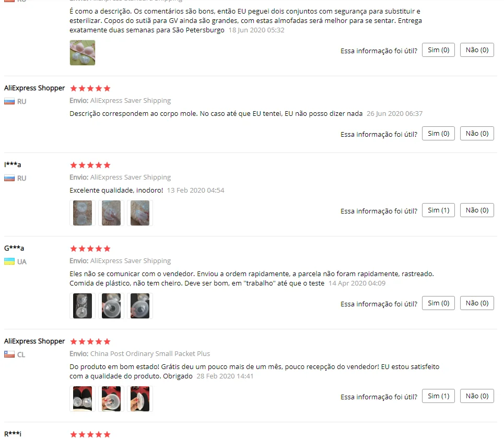Image resolution: width=504 pixels, height=439 pixels.
Task: Open first photo in I***a's review
Action: [83, 213]
